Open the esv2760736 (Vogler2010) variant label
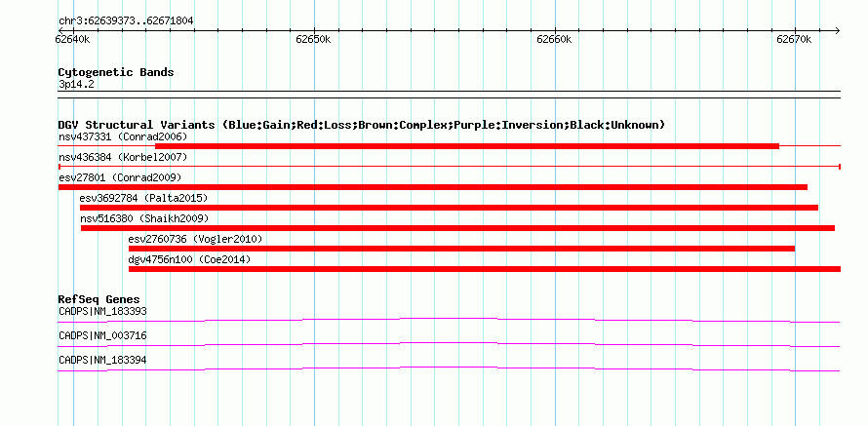Image resolution: width=868 pixels, height=426 pixels. (x=195, y=239)
